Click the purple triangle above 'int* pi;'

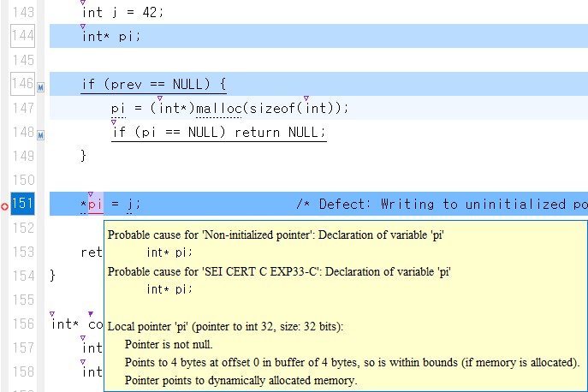(x=83, y=26)
